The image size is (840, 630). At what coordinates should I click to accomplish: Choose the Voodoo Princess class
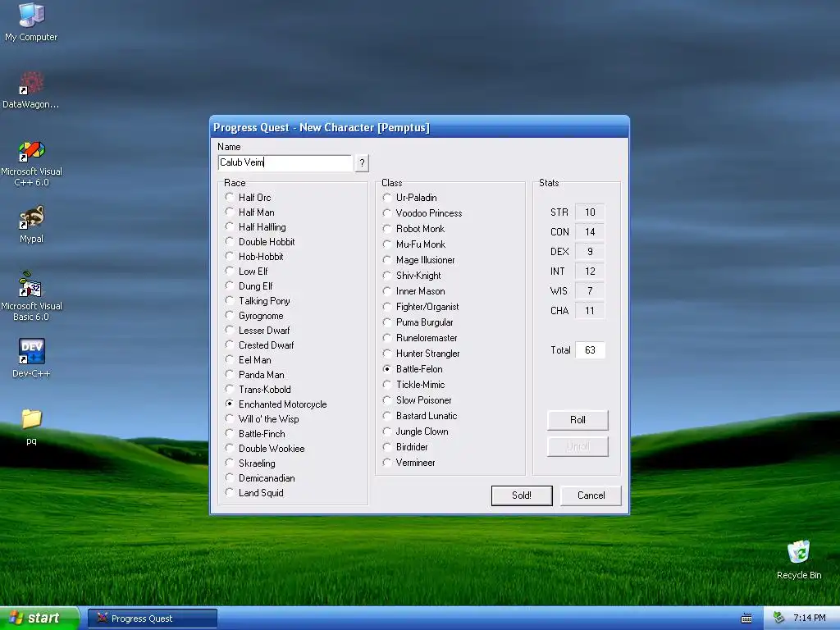[422, 212]
